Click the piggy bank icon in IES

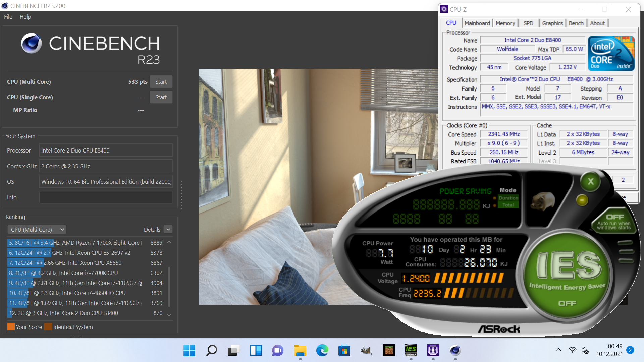(x=543, y=201)
